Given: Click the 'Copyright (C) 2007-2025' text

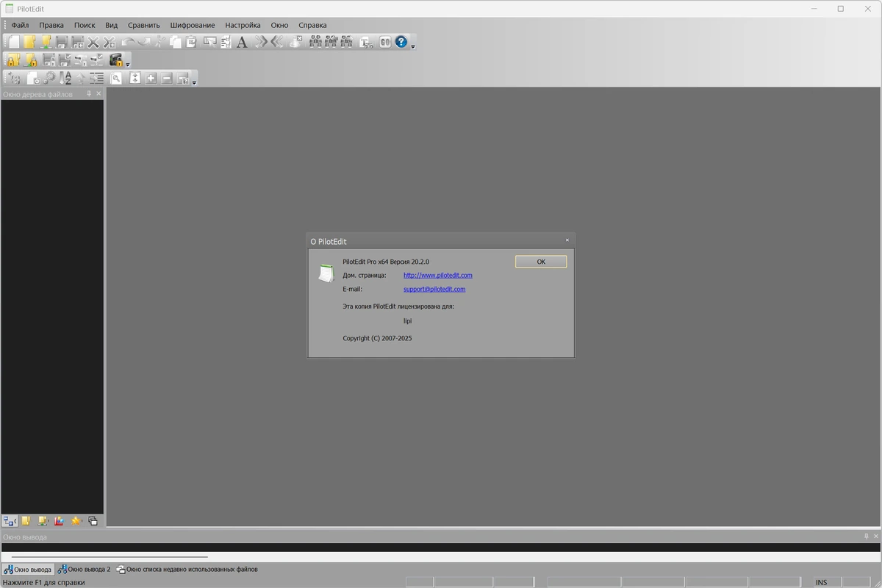Looking at the screenshot, I should coord(377,338).
